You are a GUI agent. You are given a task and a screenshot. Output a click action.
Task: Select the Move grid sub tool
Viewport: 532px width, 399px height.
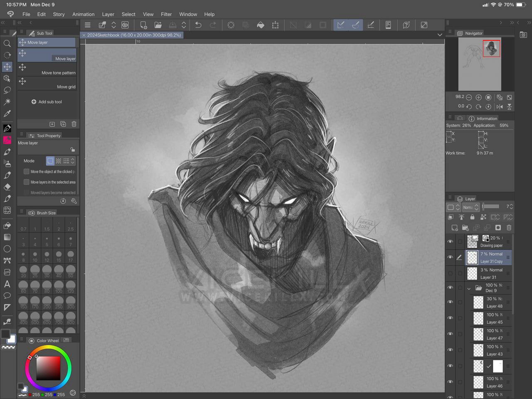click(47, 83)
